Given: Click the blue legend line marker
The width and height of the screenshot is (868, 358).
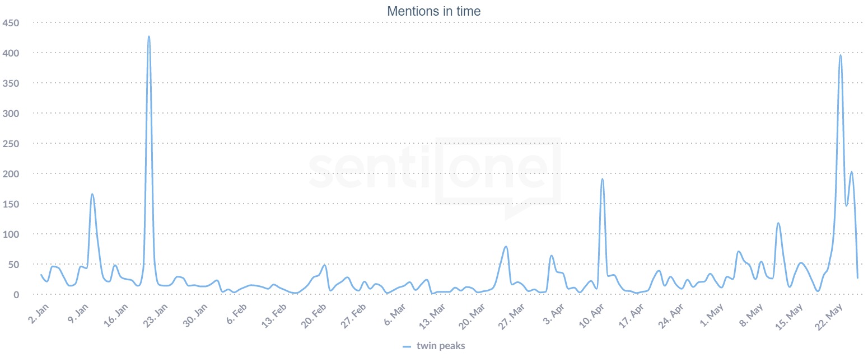Looking at the screenshot, I should [x=407, y=347].
